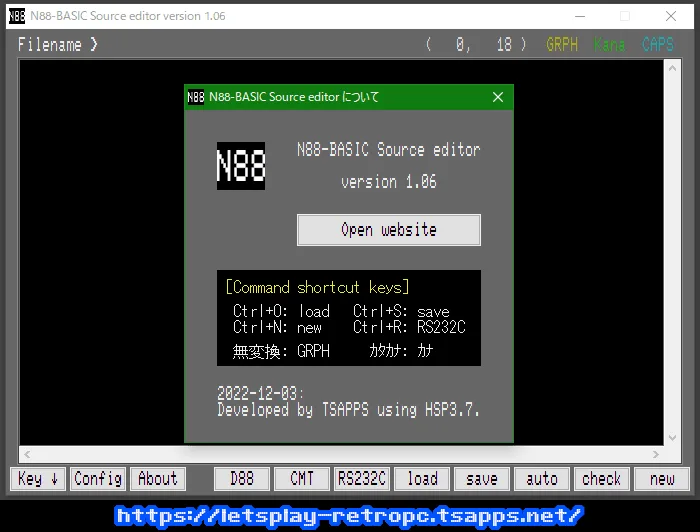Run the check function
Image resolution: width=700 pixels, height=532 pixels.
point(602,479)
